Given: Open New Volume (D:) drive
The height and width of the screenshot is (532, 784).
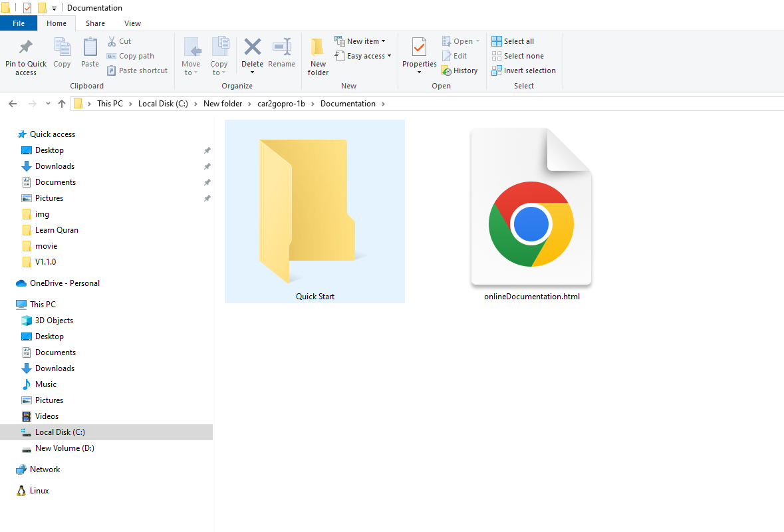Looking at the screenshot, I should (58, 448).
